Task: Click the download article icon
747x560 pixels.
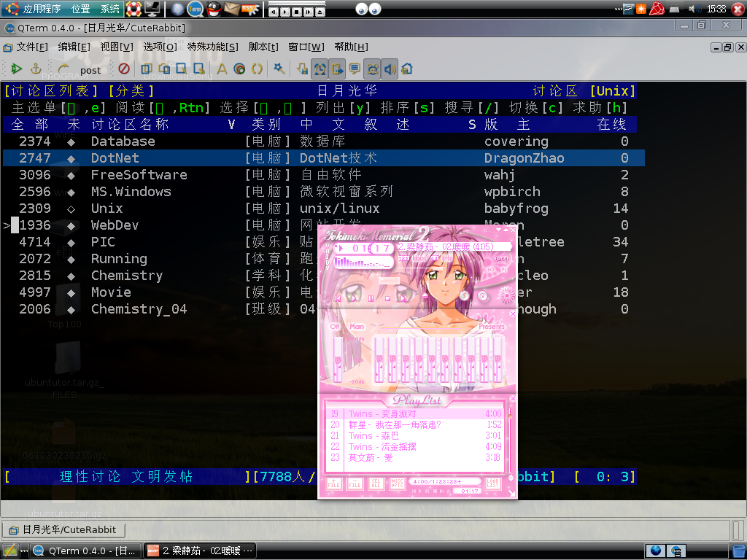Action: point(303,69)
